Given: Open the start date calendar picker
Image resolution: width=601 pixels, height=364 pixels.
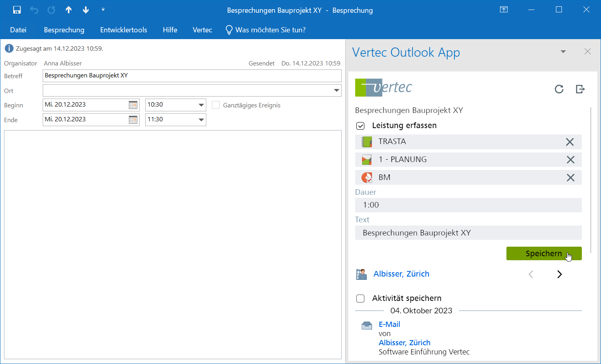Looking at the screenshot, I should tap(133, 105).
